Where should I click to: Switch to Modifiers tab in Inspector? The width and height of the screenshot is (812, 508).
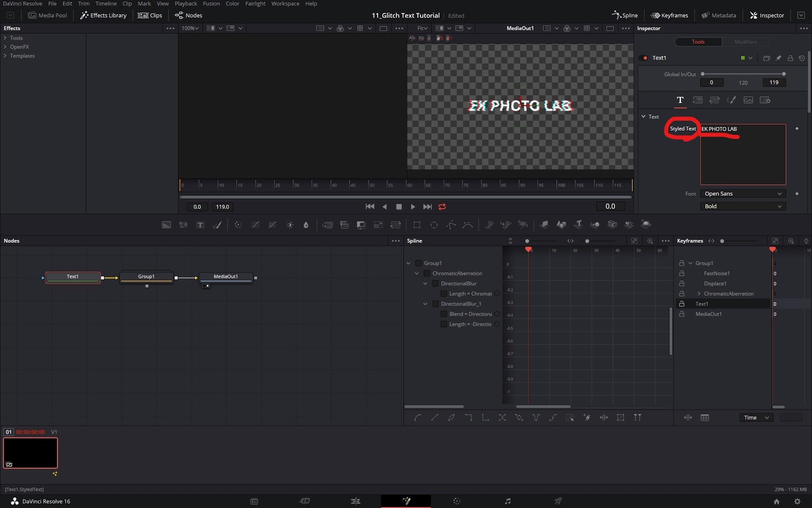pyautogui.click(x=746, y=42)
